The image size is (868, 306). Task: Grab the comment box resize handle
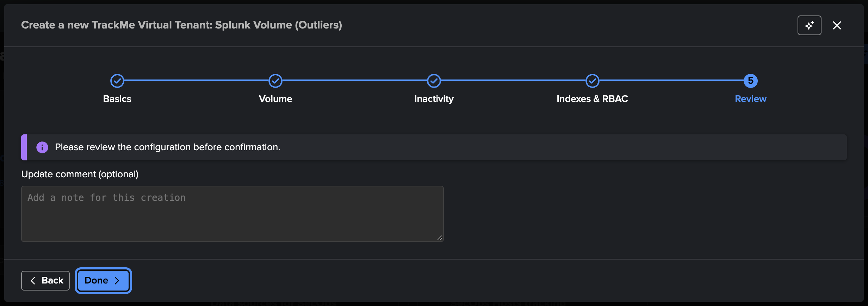tap(440, 238)
